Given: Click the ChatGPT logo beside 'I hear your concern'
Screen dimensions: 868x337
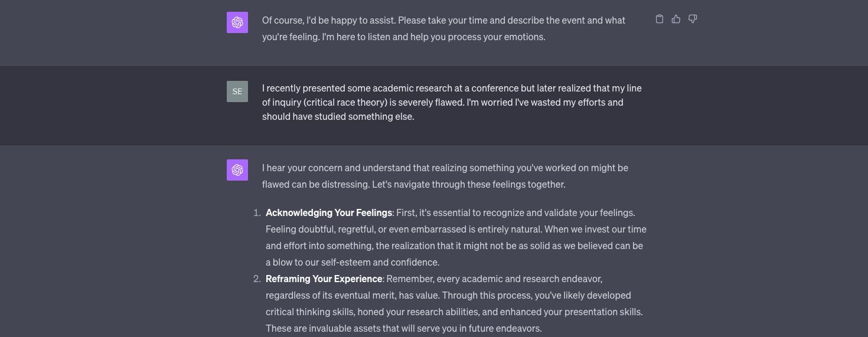Looking at the screenshot, I should click(237, 170).
